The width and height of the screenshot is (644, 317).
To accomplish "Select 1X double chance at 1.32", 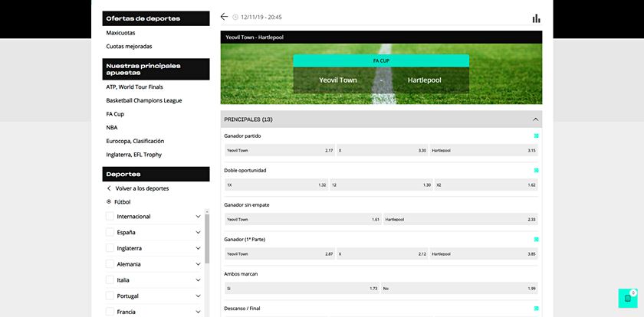I will pos(277,185).
